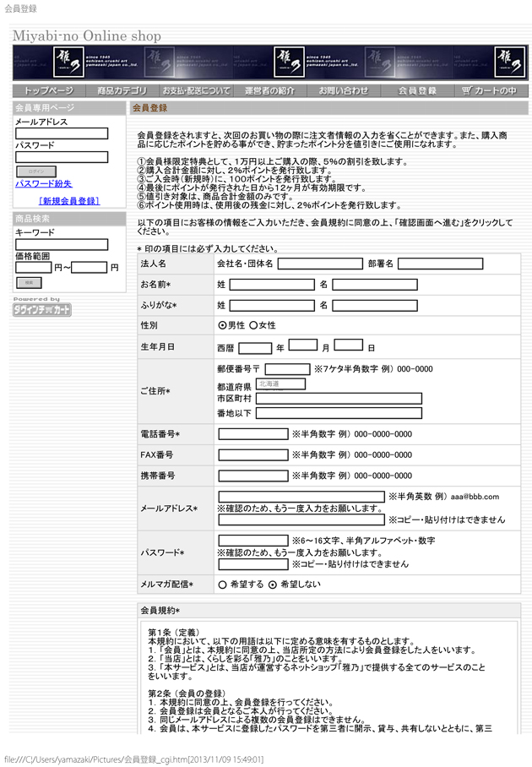Open カートの中 cart nav item
532x767 pixels.
point(491,90)
